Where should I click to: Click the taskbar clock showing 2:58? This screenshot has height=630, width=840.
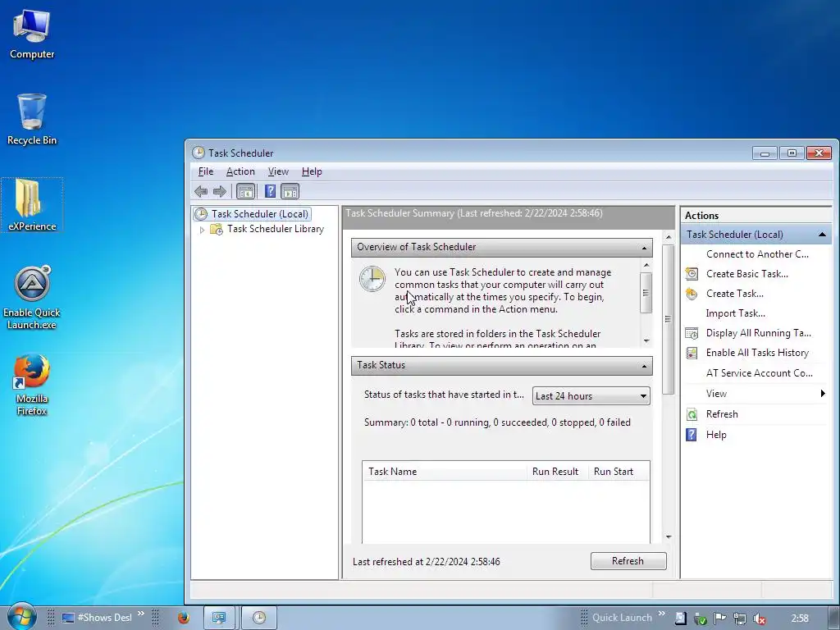(x=800, y=619)
